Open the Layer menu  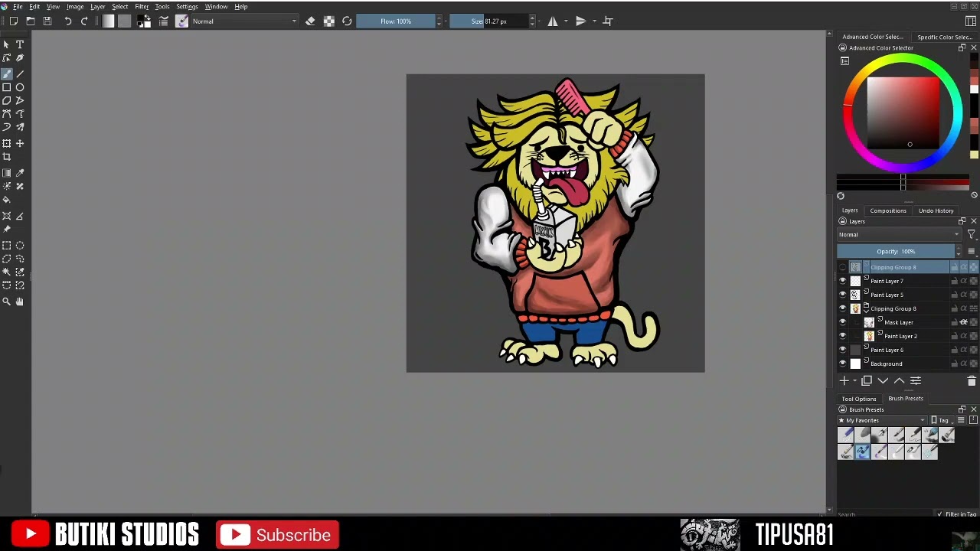click(x=98, y=6)
